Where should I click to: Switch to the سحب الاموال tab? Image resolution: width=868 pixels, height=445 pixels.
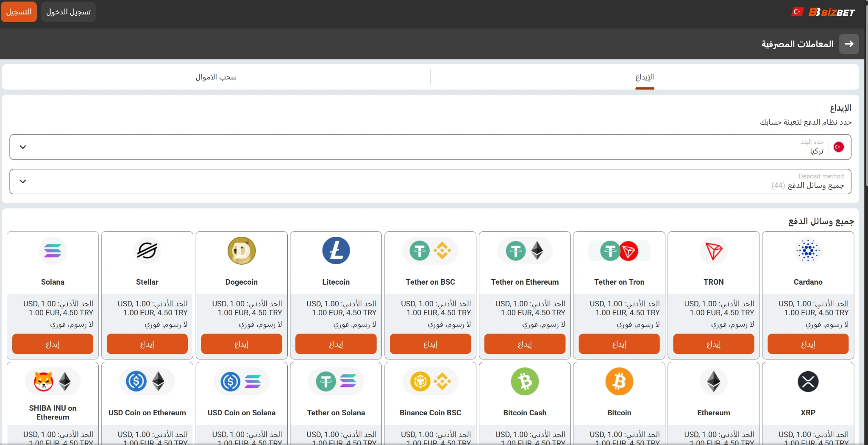tap(216, 77)
